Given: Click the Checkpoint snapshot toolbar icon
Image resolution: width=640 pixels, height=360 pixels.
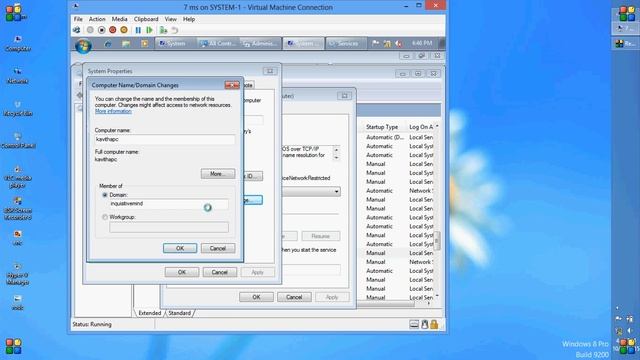Looking at the screenshot, I should [x=163, y=30].
